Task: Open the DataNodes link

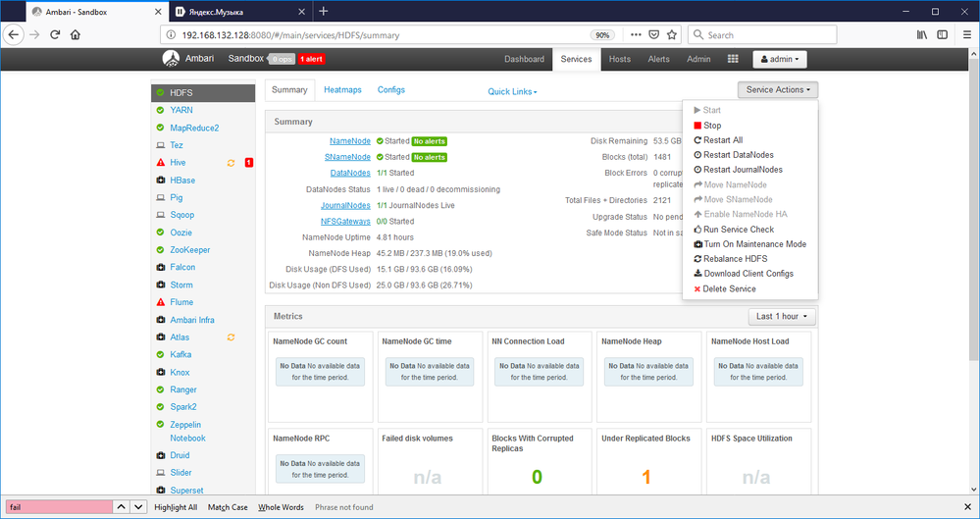Action: pyautogui.click(x=350, y=174)
